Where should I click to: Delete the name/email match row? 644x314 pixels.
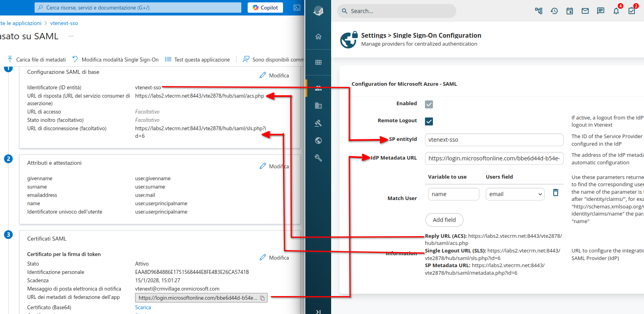[556, 193]
